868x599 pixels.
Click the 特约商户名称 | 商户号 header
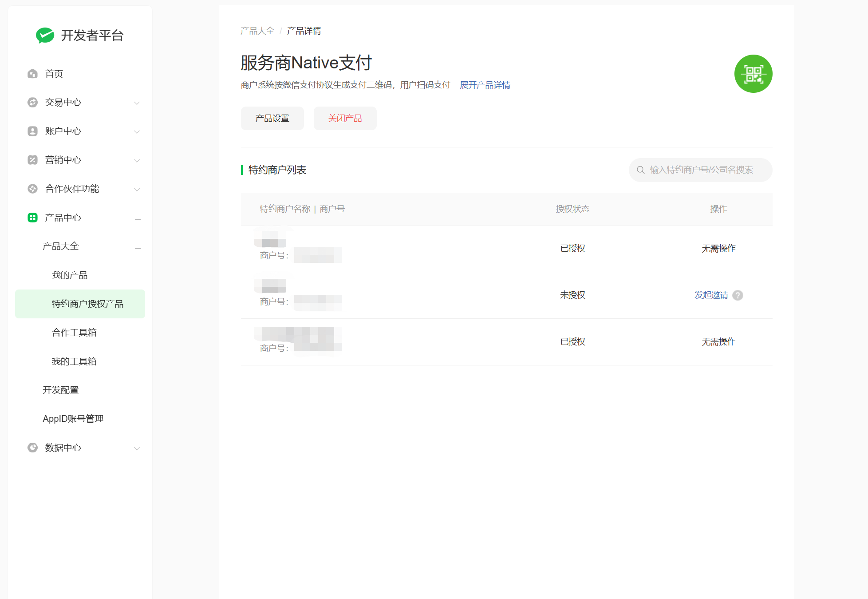pyautogui.click(x=302, y=209)
